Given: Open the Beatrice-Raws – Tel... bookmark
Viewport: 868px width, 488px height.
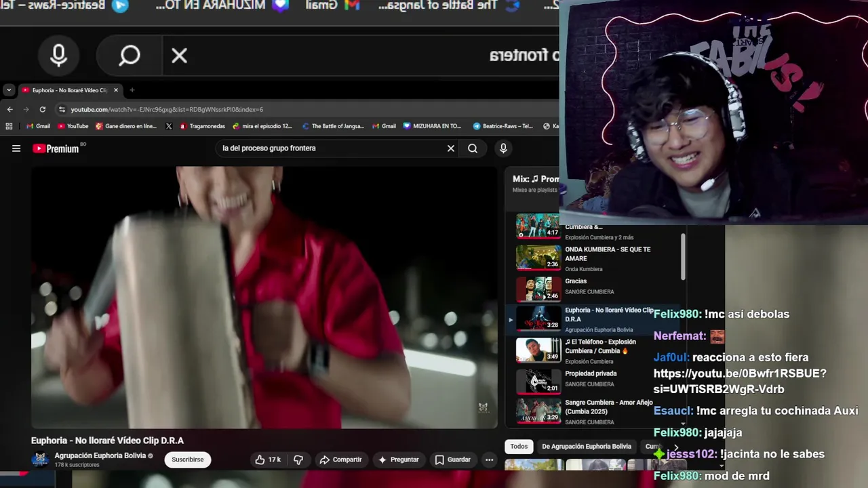Looking at the screenshot, I should pos(503,126).
